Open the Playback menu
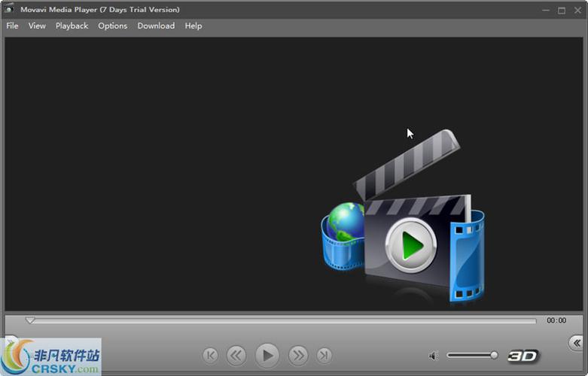 [72, 26]
